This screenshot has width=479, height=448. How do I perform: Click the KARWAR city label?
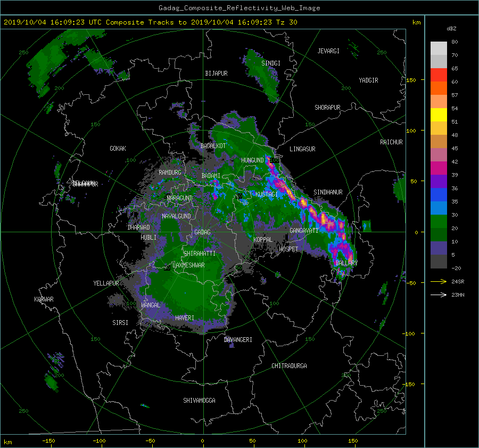(x=44, y=299)
